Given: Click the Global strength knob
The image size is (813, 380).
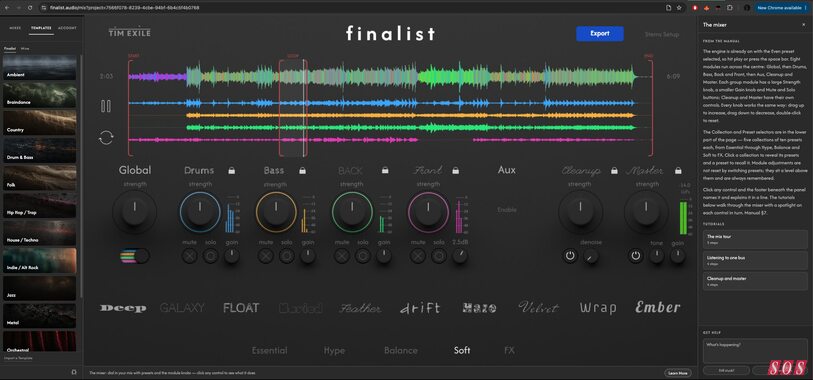Looking at the screenshot, I should [134, 212].
